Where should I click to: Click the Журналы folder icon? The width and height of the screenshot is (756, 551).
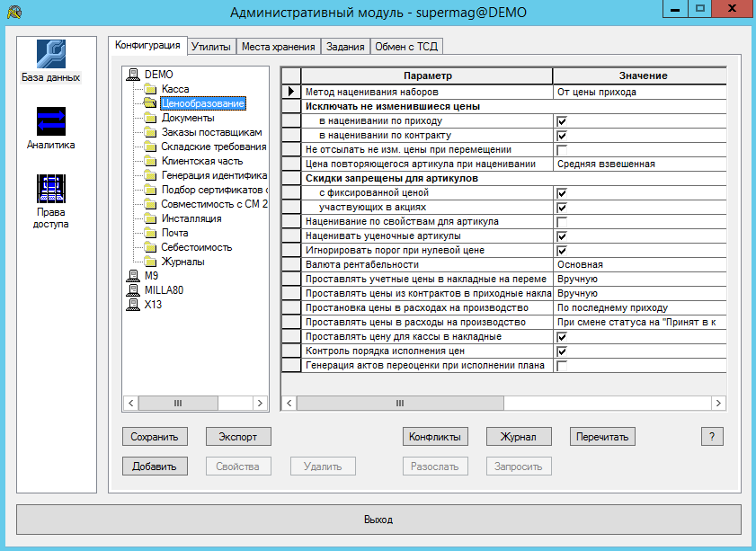point(150,262)
